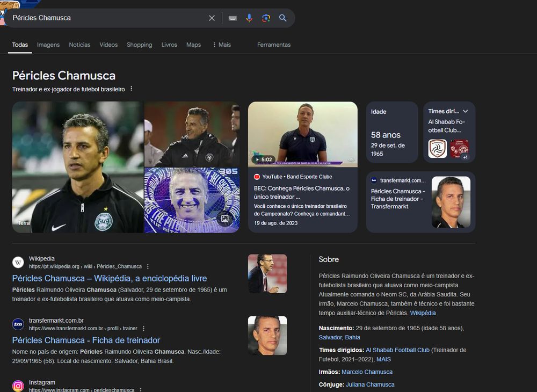The image size is (537, 392).
Task: Open the photo with black Adidas jacket
Action: 192,134
